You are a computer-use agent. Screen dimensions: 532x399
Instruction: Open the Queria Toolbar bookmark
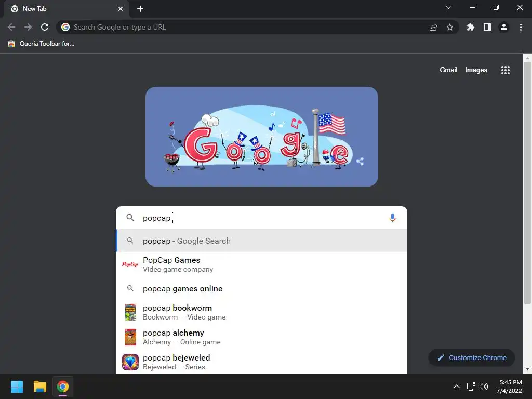coord(41,44)
